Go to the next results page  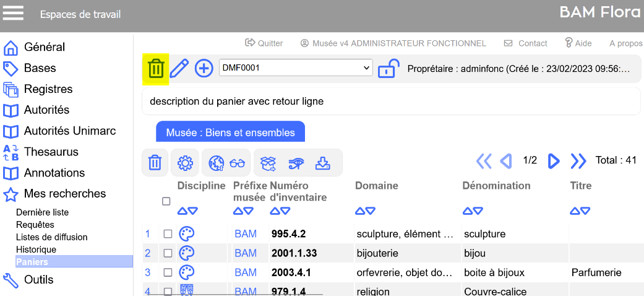click(554, 161)
